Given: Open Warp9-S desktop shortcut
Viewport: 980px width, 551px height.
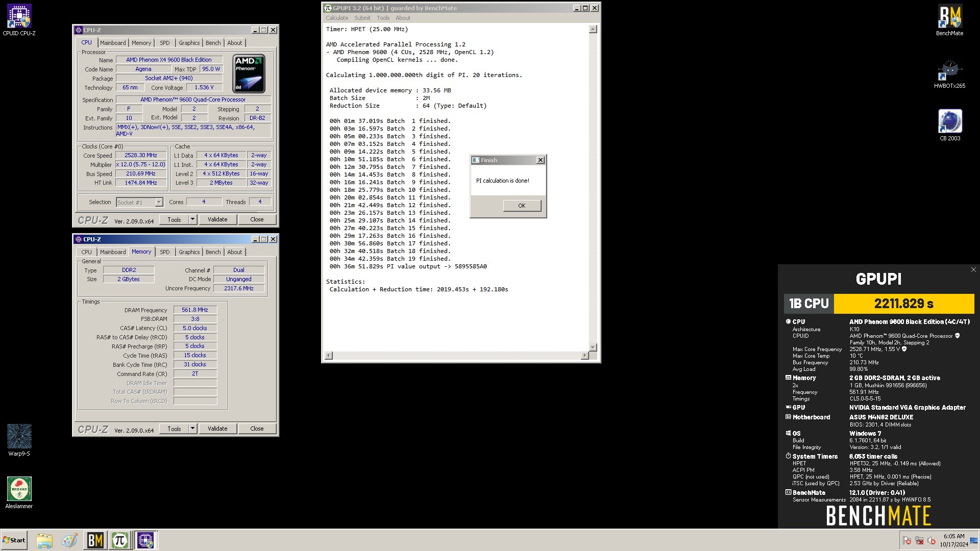Looking at the screenshot, I should coord(19,440).
